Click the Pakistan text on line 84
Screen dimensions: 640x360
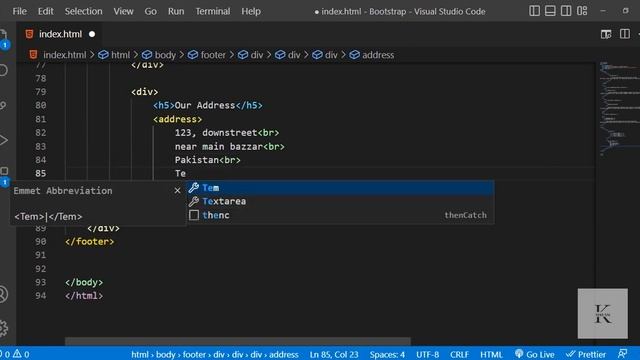[196, 160]
